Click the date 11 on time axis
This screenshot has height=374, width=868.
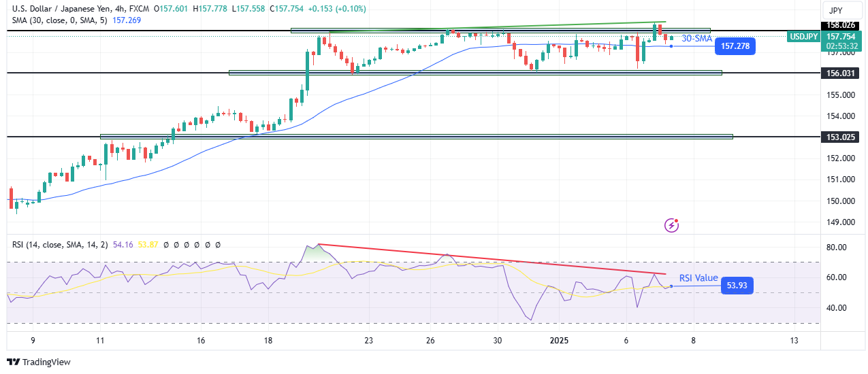coord(100,341)
